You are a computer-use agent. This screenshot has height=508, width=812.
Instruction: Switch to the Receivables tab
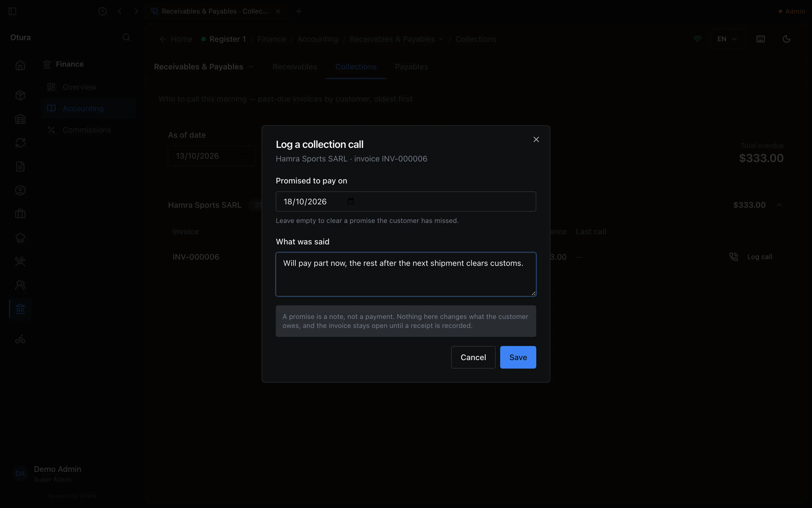point(295,67)
